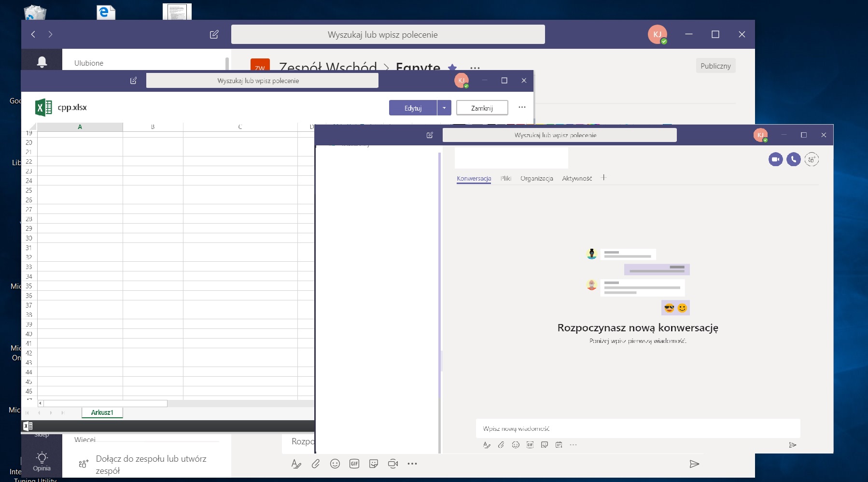The image size is (868, 482).
Task: Select row 36 header in spreadsheet
Action: pos(29,296)
